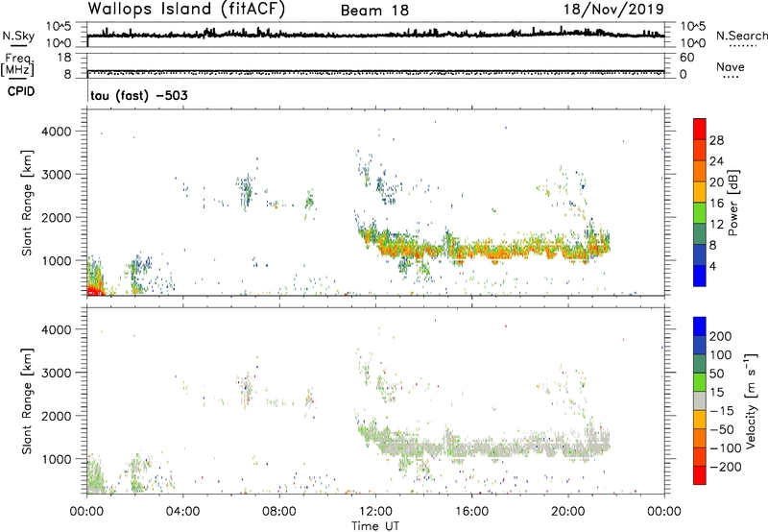Screen dimensions: 768x532
Task: Select the "N.Search" legend label
Action: click(x=741, y=36)
